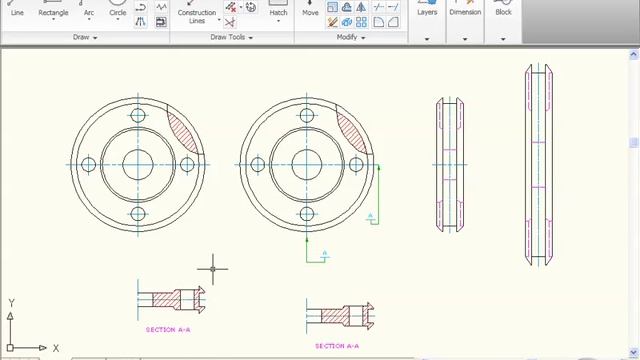This screenshot has width=640, height=360.
Task: Select the Rectangle drawing tool
Action: pyautogui.click(x=53, y=9)
